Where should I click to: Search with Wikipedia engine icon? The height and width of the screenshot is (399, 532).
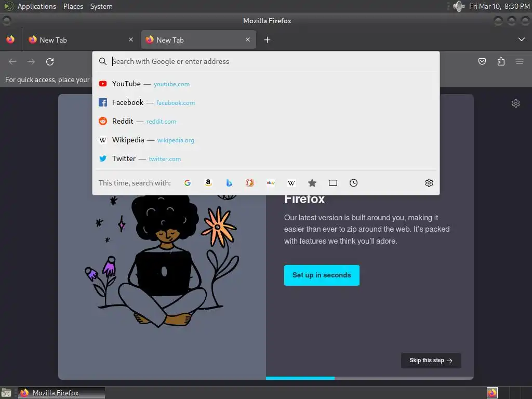pos(291,183)
